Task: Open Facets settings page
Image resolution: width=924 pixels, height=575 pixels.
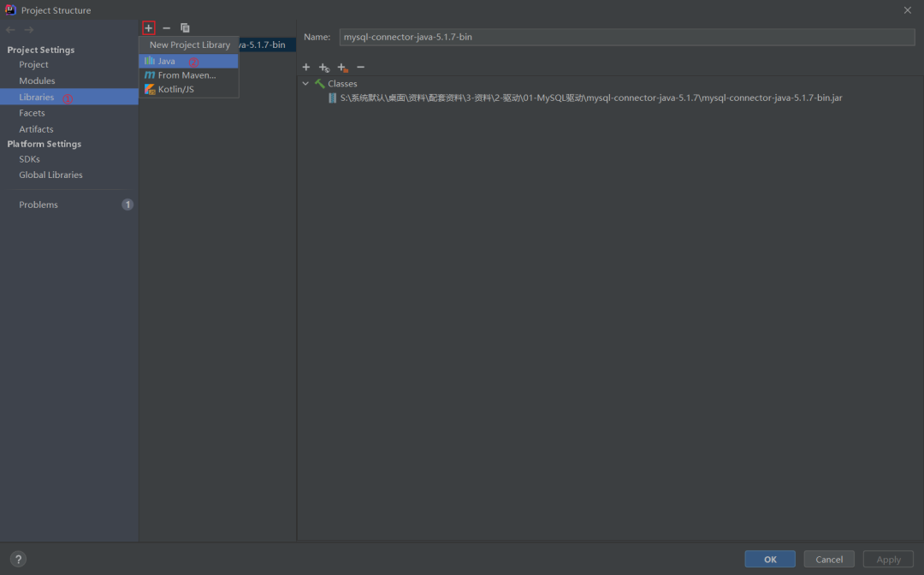Action: pos(32,113)
